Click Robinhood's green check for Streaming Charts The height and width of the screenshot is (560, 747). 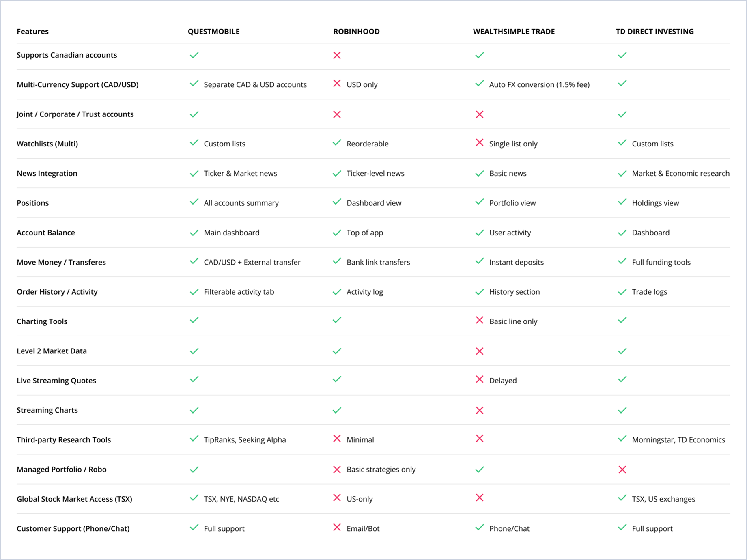(337, 410)
